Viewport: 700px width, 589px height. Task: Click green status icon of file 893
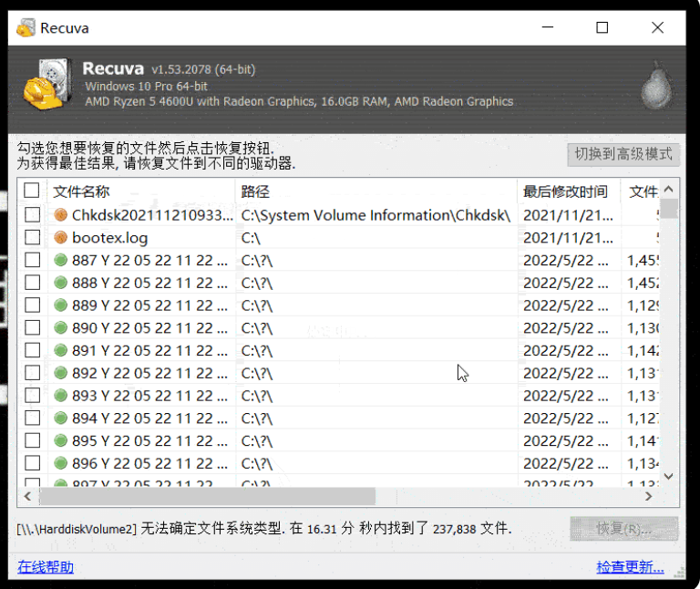click(x=61, y=396)
